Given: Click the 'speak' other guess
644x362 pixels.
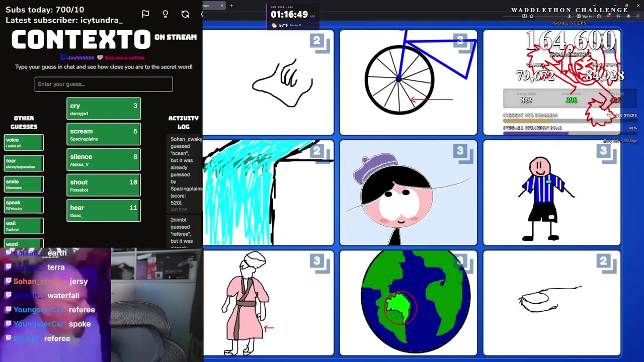Looking at the screenshot, I should pos(24,205).
